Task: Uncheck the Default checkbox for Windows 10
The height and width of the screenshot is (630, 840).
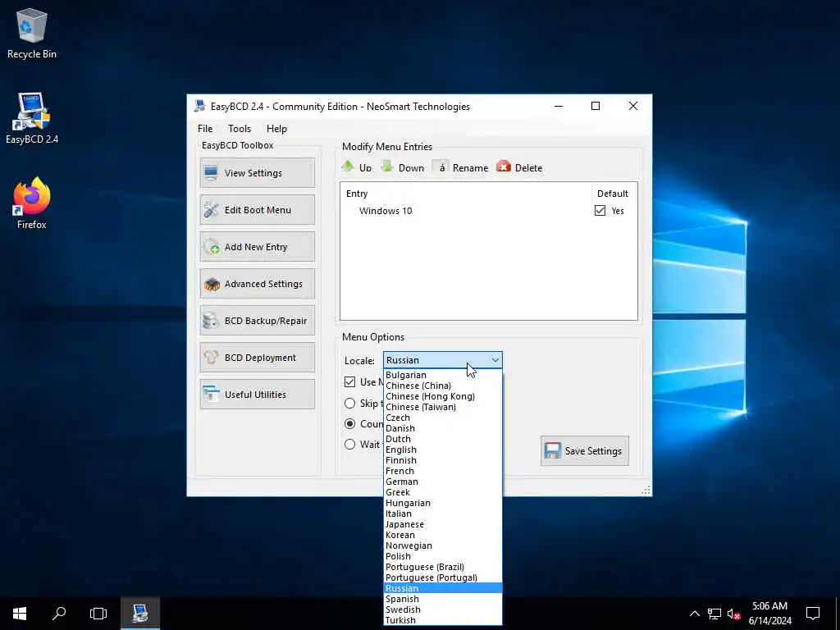Action: [600, 211]
